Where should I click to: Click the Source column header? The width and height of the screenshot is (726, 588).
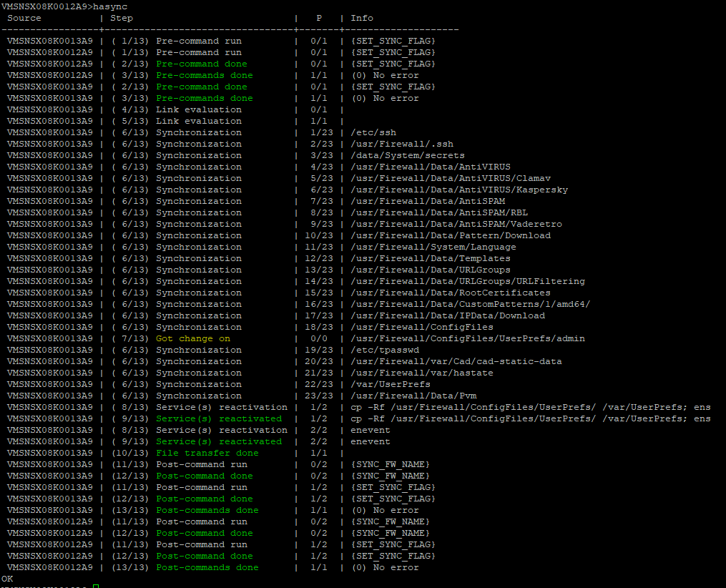pyautogui.click(x=24, y=18)
